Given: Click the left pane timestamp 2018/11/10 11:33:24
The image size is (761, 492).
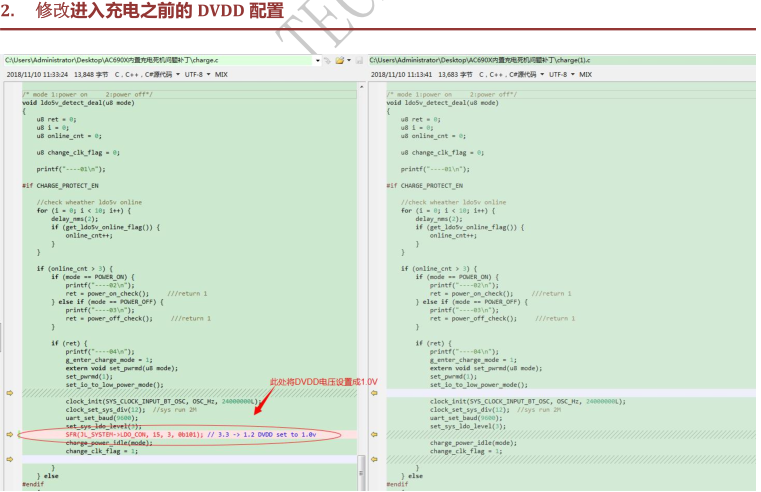Looking at the screenshot, I should tap(37, 74).
